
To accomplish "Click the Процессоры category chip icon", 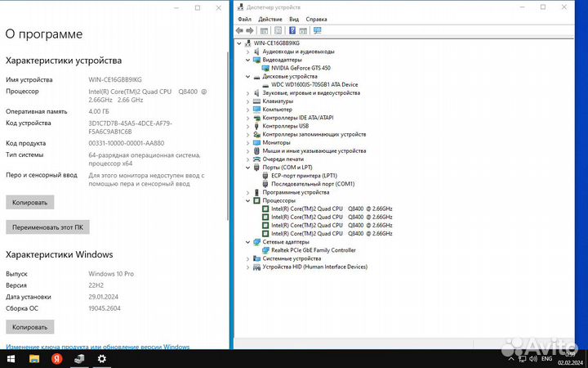I will pos(256,200).
